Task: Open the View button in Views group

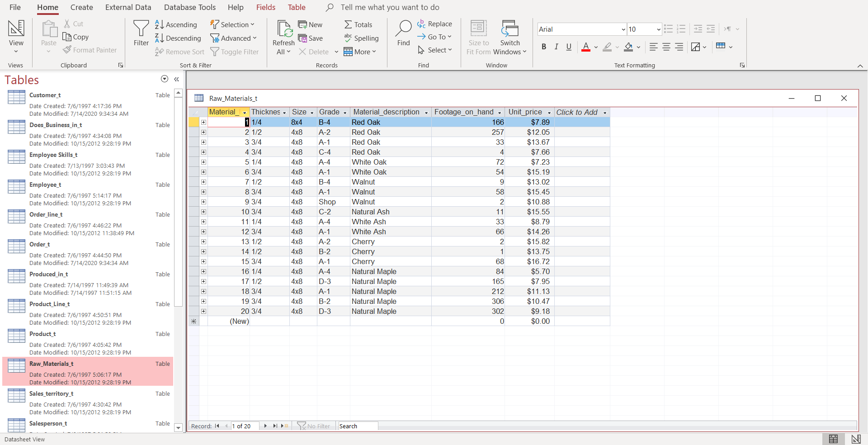Action: 16,36
